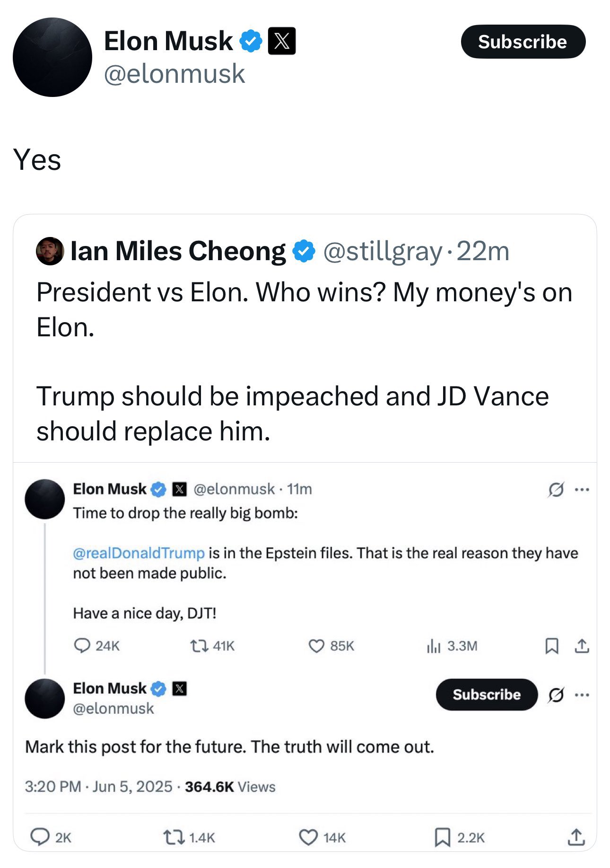Share the Epstein files post
The width and height of the screenshot is (610, 868).
[x=582, y=646]
